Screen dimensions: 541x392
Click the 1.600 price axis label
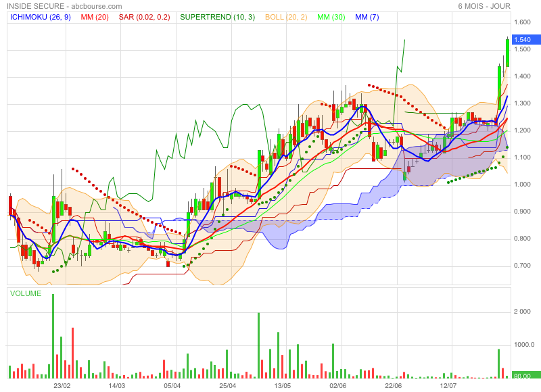[x=522, y=22]
